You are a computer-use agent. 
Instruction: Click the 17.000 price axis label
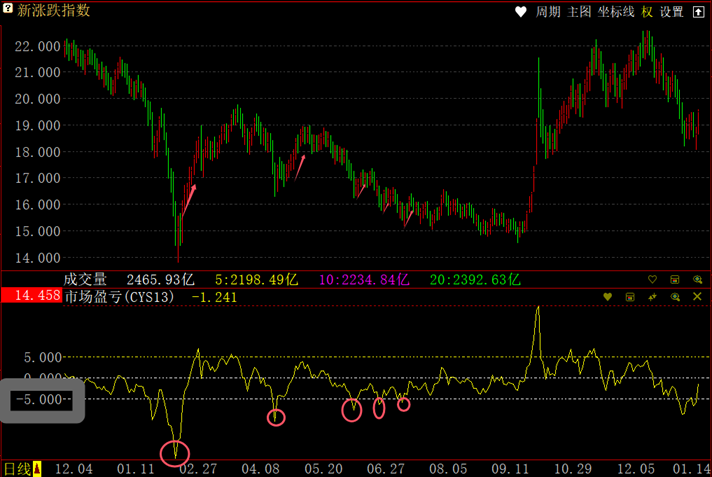click(x=38, y=178)
